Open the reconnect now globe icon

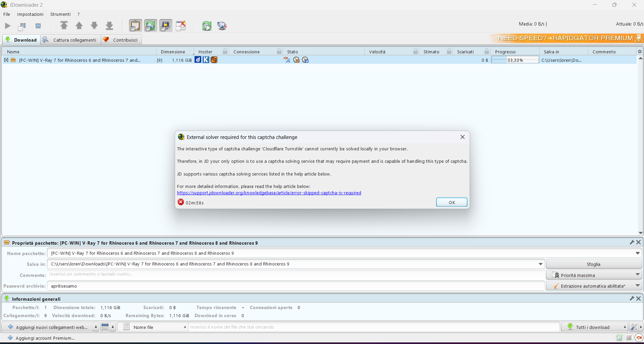pos(207,26)
